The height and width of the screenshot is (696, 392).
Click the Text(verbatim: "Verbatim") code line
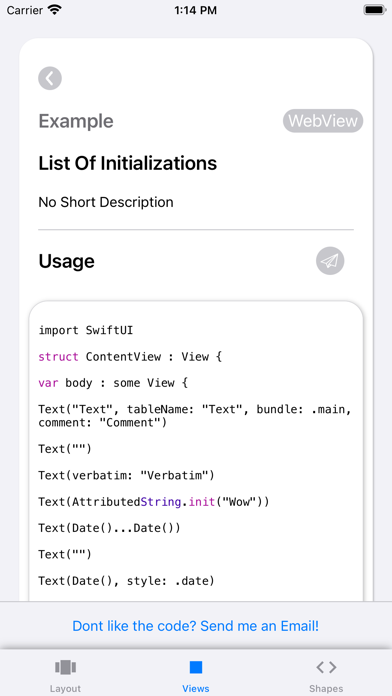click(x=127, y=475)
